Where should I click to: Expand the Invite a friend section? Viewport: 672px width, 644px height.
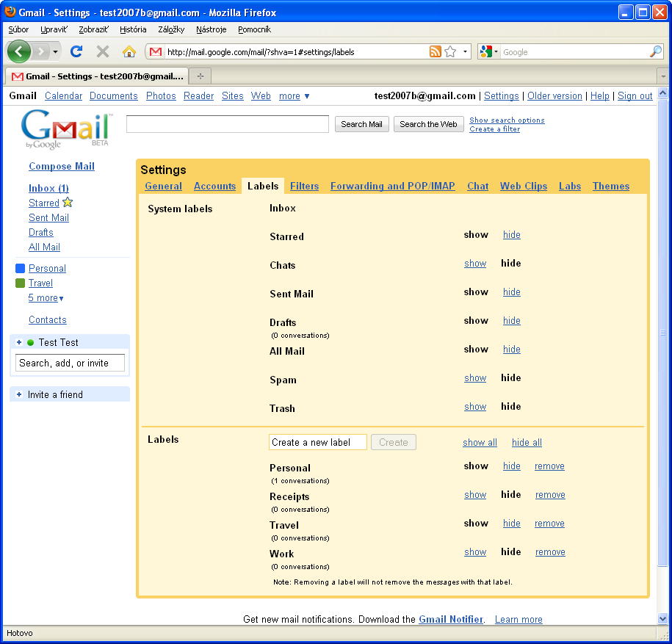click(x=19, y=394)
